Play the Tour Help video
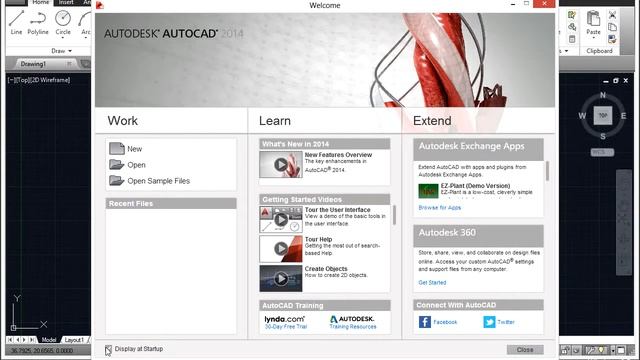This screenshot has height=360, width=640. pos(281,249)
